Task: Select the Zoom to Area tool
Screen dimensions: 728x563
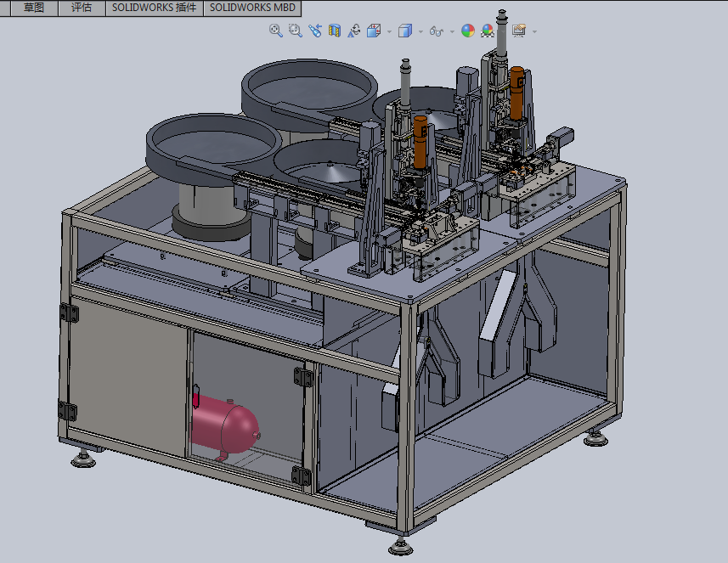Action: [295, 31]
